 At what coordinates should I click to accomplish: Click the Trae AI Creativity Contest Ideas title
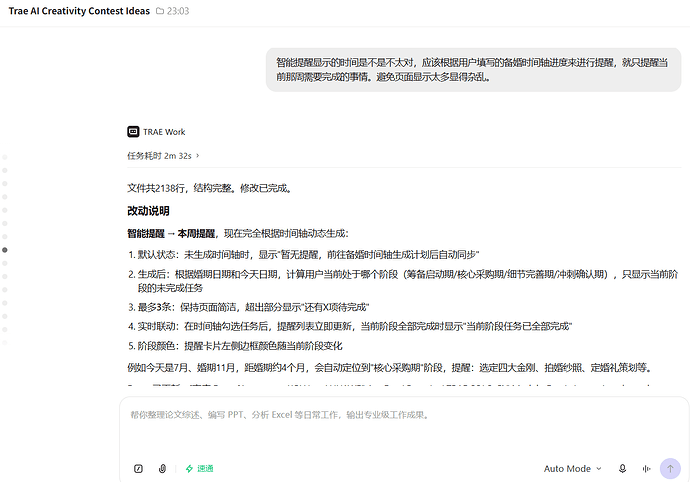tap(79, 11)
